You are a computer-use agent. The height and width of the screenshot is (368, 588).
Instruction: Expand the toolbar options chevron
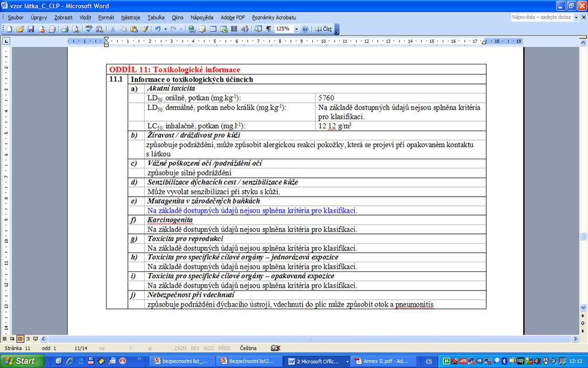click(336, 29)
